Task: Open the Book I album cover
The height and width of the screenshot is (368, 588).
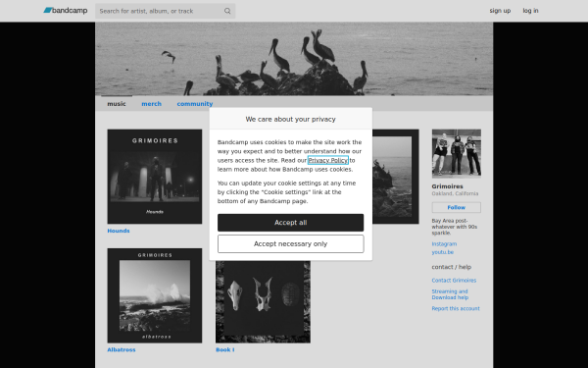Action: [263, 302]
